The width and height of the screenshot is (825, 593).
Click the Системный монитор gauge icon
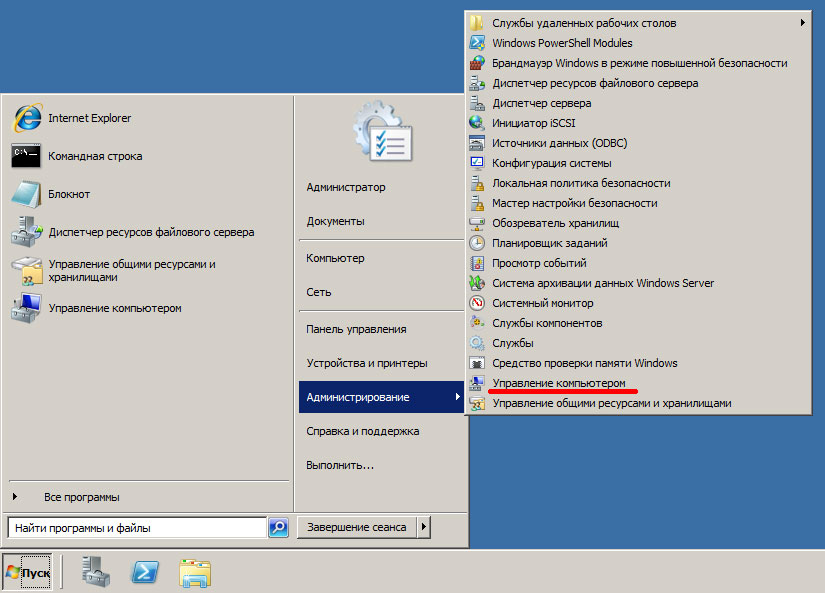pos(477,303)
